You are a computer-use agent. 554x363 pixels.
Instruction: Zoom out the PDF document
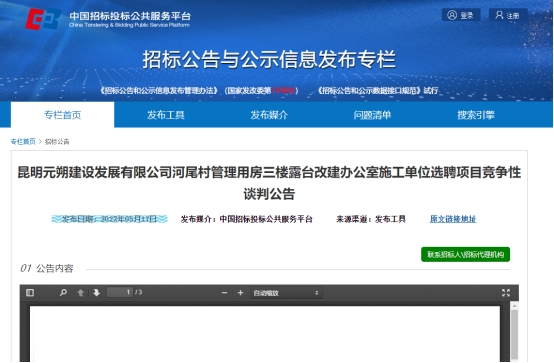(x=224, y=293)
